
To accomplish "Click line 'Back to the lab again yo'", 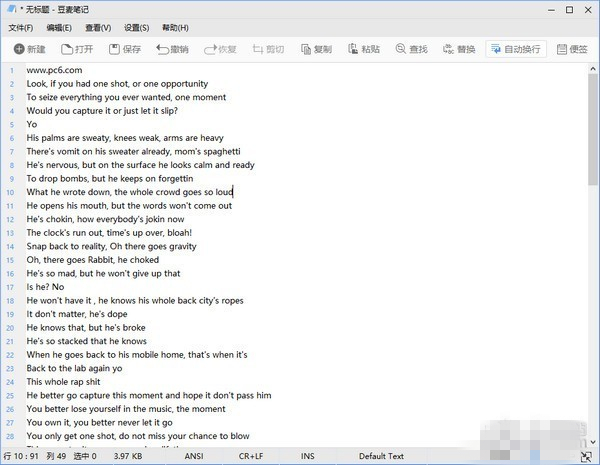I will pos(74,369).
